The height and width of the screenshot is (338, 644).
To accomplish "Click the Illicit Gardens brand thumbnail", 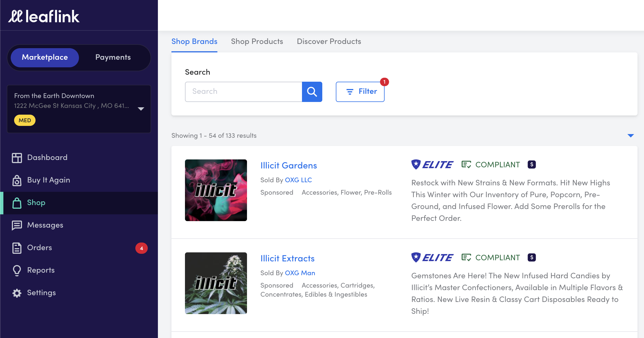I will (x=215, y=190).
